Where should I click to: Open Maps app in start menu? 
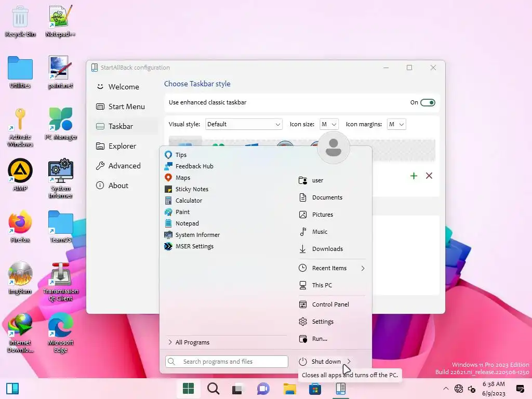click(x=178, y=178)
